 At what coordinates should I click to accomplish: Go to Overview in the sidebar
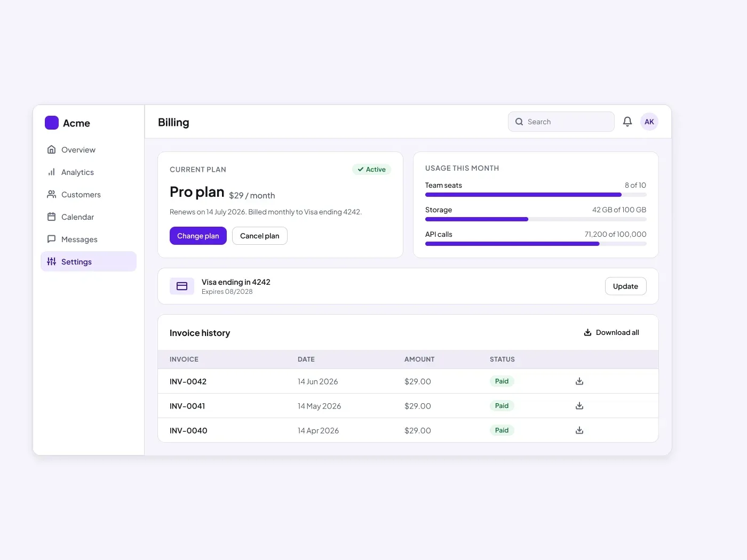89,150
